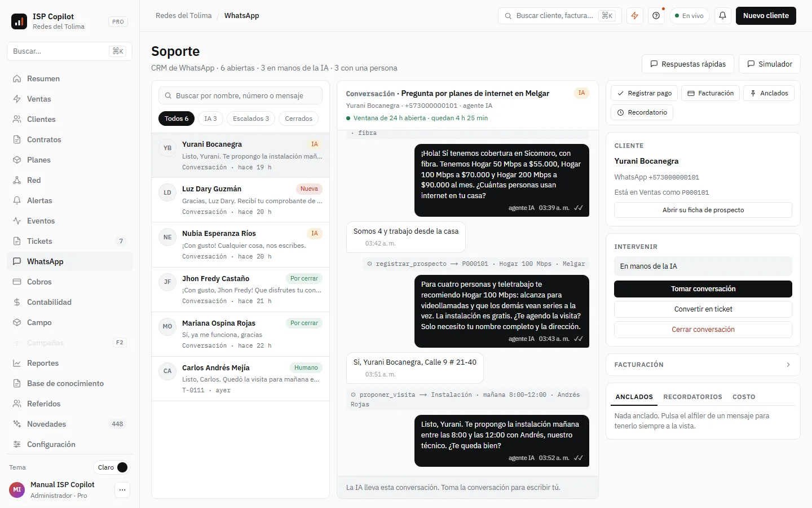Focus the conversation search field
This screenshot has height=508, width=812.
coord(240,95)
